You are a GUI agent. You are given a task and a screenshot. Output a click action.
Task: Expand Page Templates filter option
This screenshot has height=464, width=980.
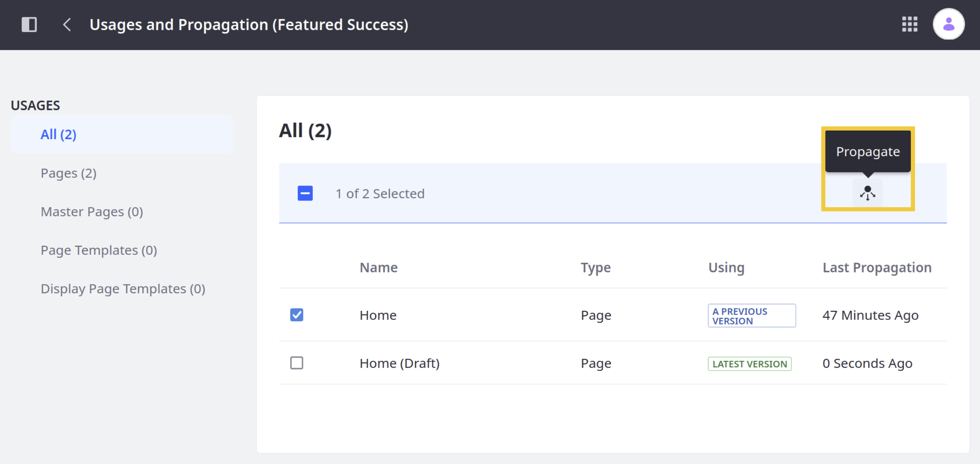pos(99,250)
